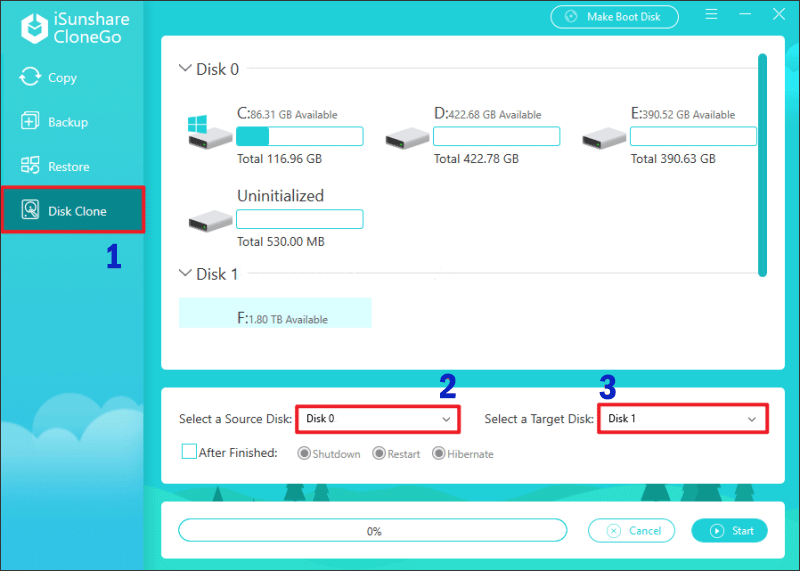Open the Restore section in sidebar
This screenshot has width=800, height=571.
pos(55,166)
